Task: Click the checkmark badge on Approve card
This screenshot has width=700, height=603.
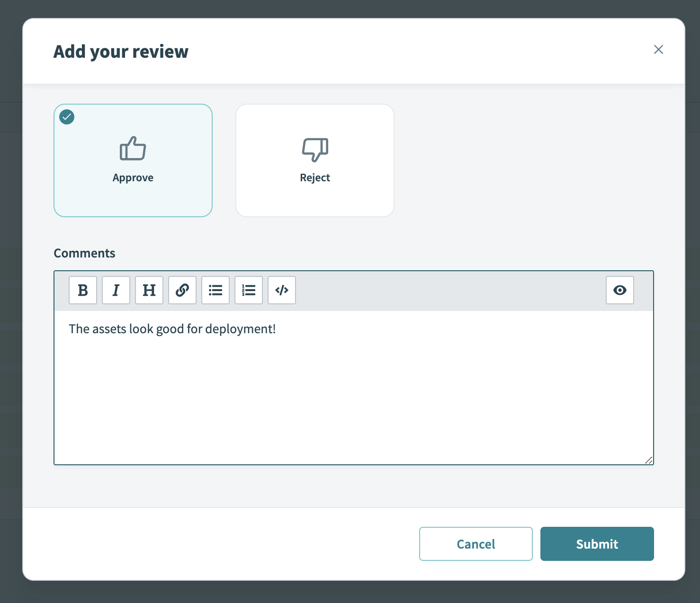Action: (67, 117)
